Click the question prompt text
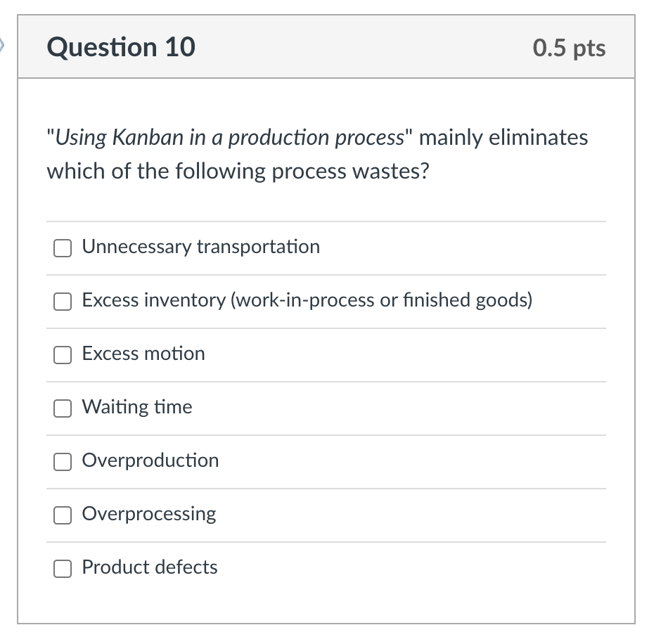This screenshot has width=661, height=644. click(x=316, y=153)
